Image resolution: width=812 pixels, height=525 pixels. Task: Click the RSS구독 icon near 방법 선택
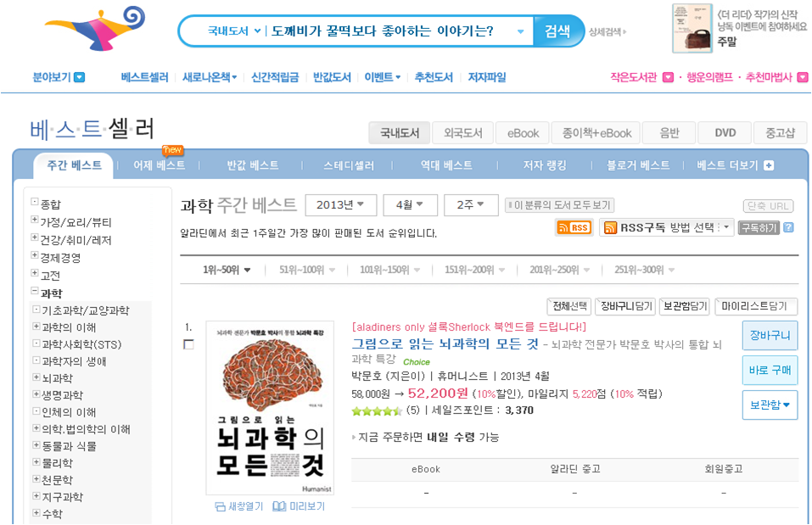click(x=609, y=228)
